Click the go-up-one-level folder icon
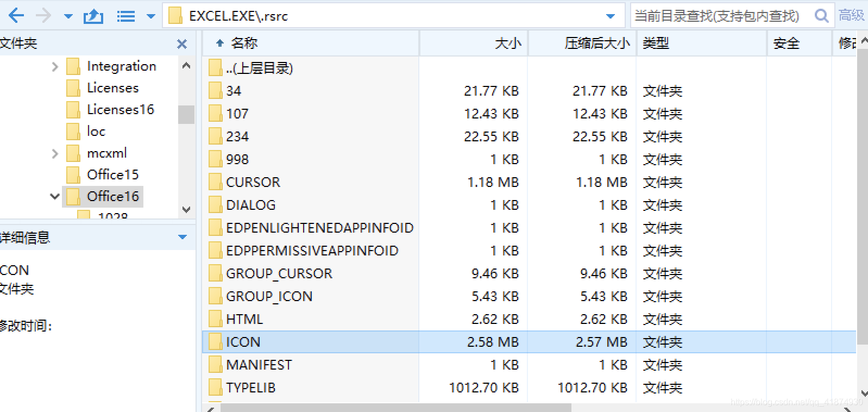The image size is (868, 412). tap(93, 16)
